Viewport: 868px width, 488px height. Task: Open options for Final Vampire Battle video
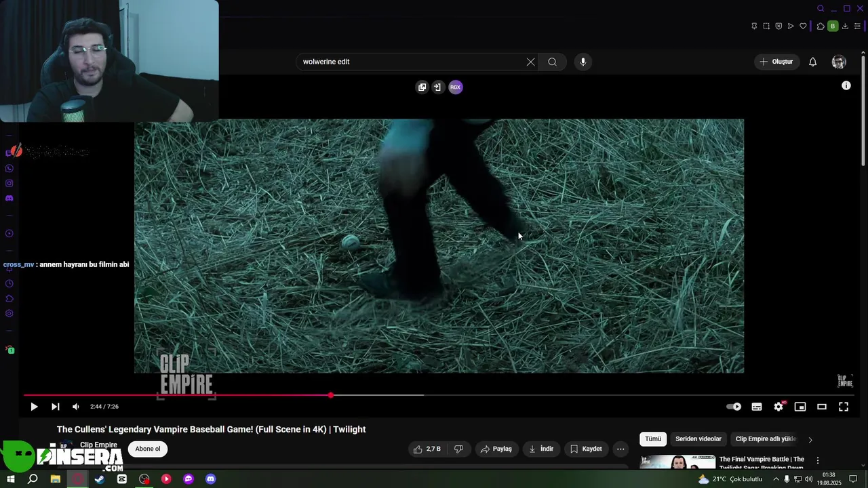click(818, 460)
